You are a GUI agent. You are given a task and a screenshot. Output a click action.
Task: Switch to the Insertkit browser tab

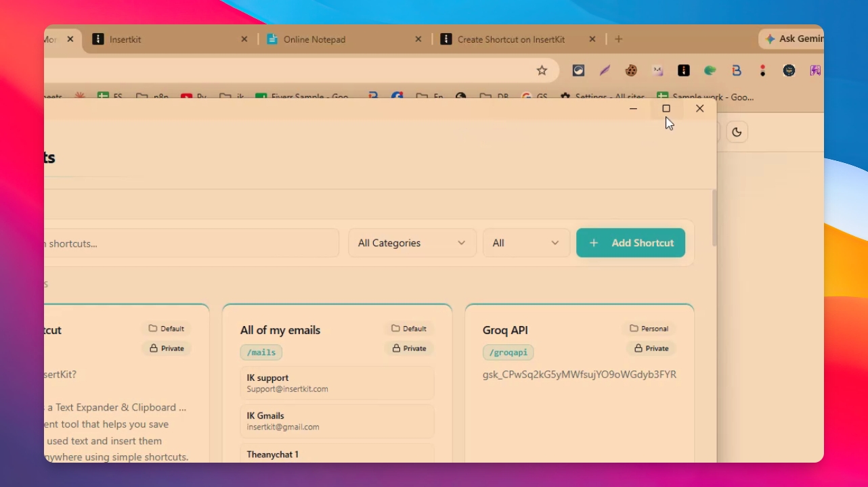tap(169, 39)
